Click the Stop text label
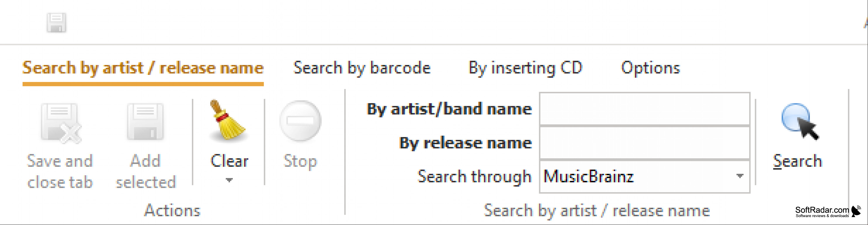The image size is (868, 225). tap(300, 161)
